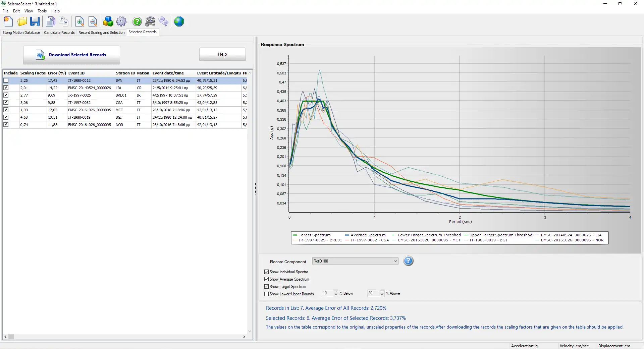
Task: Switch to the Candidate Records tab
Action: tap(59, 33)
